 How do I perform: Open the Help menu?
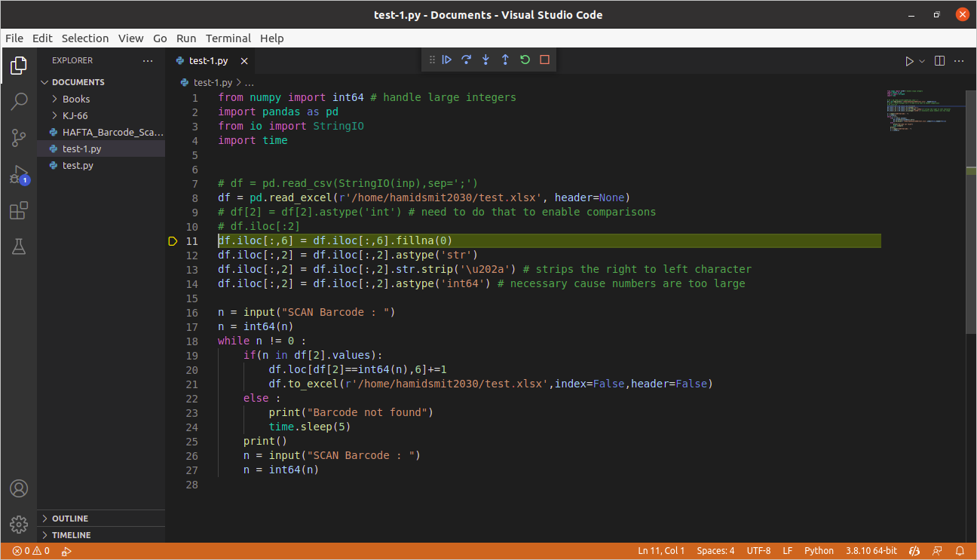pos(272,38)
